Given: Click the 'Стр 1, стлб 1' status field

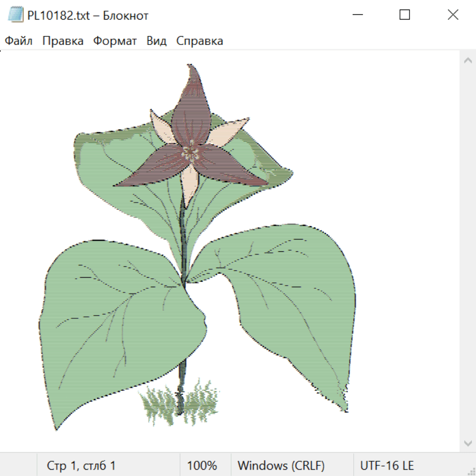Looking at the screenshot, I should [81, 465].
